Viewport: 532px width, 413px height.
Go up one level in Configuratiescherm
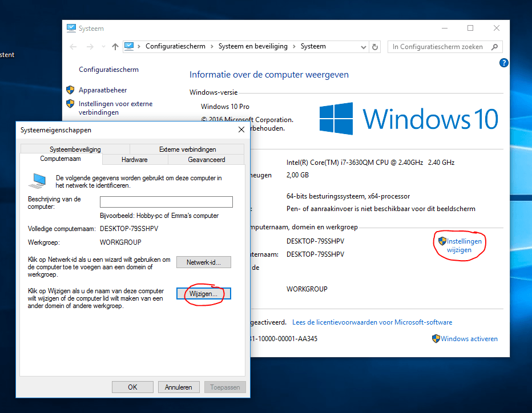click(x=115, y=47)
